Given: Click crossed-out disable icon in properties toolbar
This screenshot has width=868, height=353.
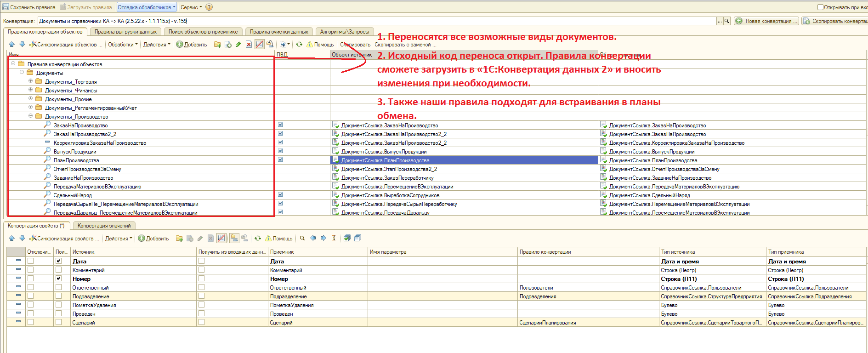Looking at the screenshot, I should 221,238.
